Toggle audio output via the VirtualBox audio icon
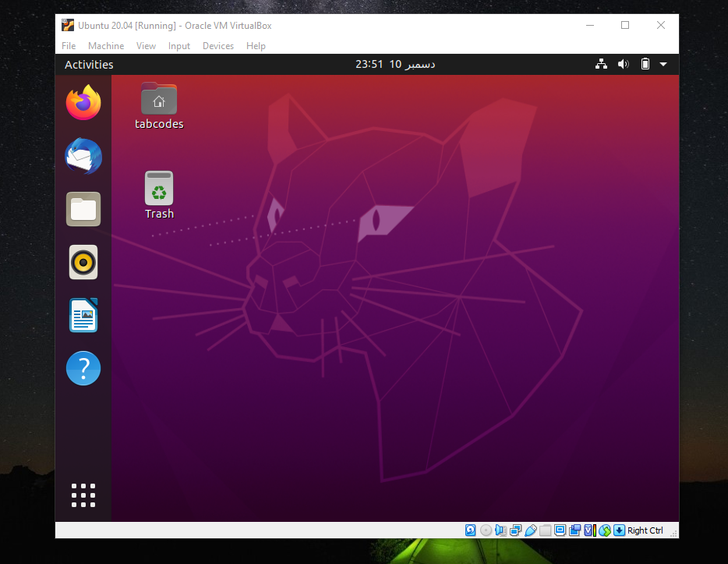728x564 pixels. click(500, 530)
